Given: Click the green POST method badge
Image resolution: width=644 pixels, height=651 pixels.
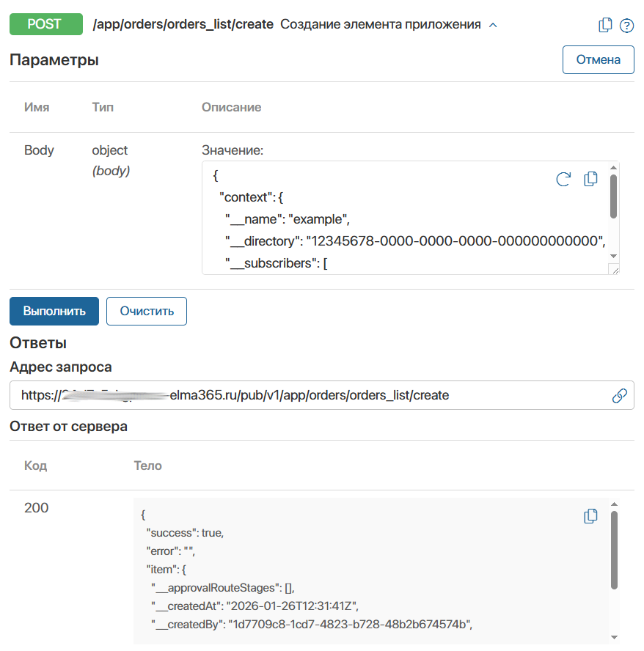Looking at the screenshot, I should (x=46, y=24).
